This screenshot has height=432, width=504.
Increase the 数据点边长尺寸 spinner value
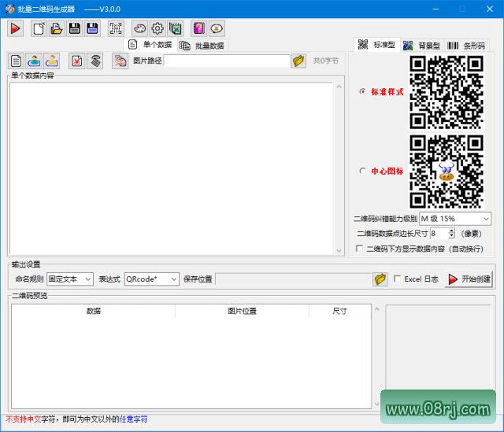pyautogui.click(x=451, y=231)
